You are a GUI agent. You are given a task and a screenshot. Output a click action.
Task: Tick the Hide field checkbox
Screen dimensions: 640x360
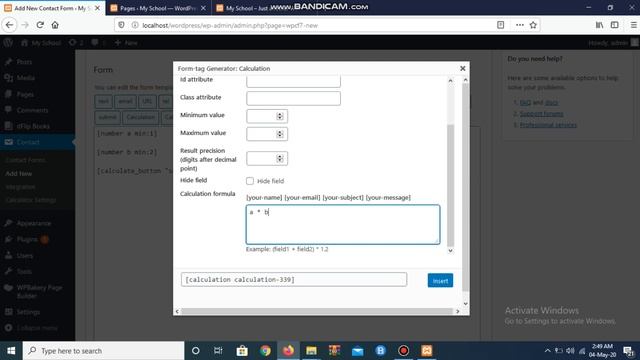click(250, 181)
